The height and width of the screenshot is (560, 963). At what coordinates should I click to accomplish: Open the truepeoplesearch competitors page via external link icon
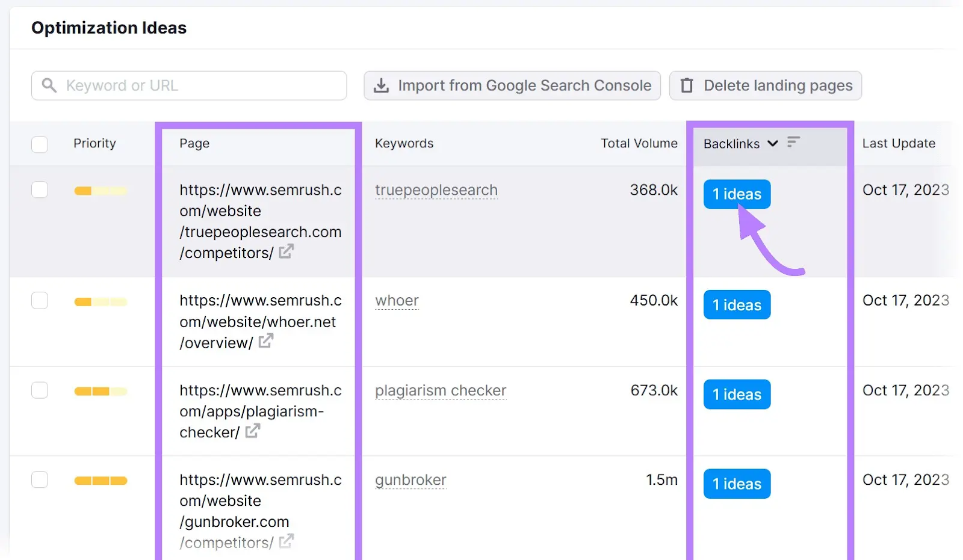click(287, 252)
